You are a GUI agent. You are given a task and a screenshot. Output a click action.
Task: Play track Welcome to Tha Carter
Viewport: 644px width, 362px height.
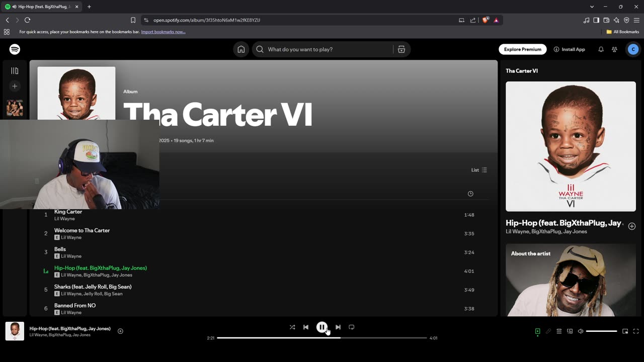point(82,230)
